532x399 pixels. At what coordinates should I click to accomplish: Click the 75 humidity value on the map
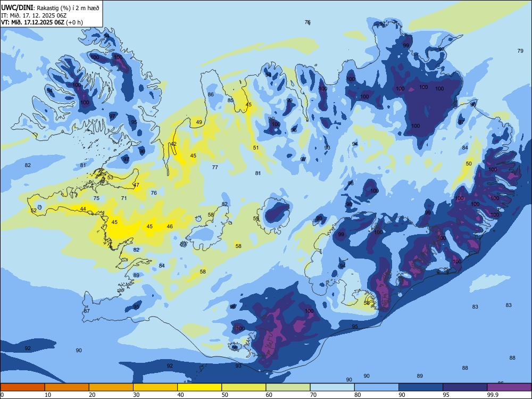coord(96,198)
